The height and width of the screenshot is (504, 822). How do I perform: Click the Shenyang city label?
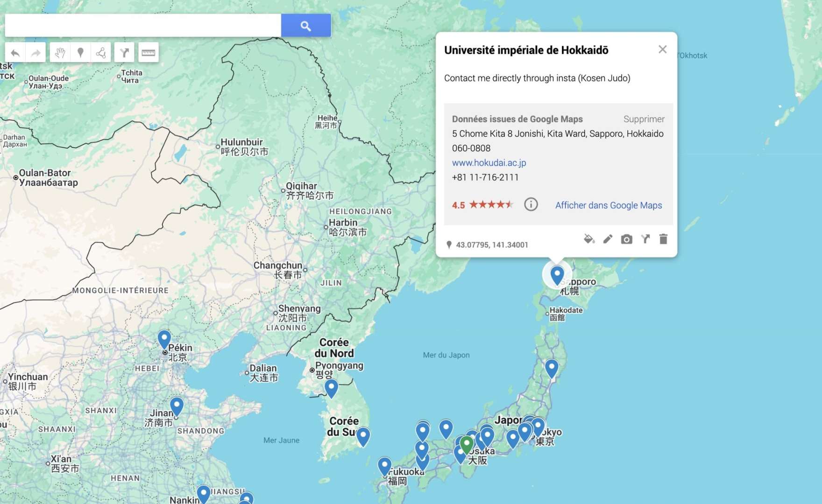(299, 313)
